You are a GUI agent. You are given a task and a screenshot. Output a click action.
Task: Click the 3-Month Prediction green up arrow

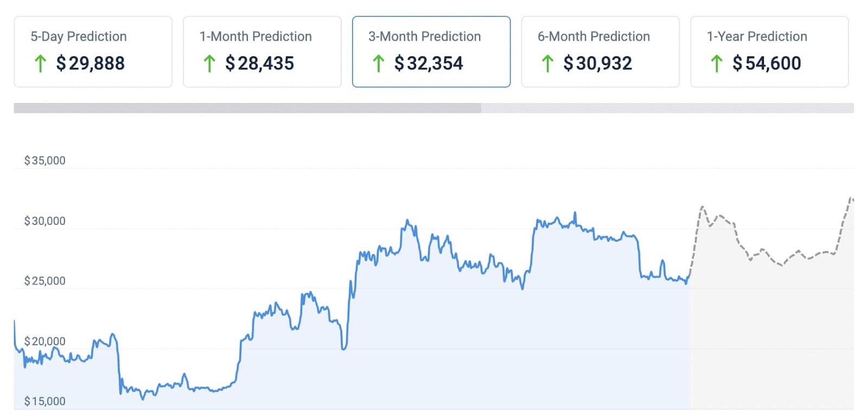coord(379,63)
